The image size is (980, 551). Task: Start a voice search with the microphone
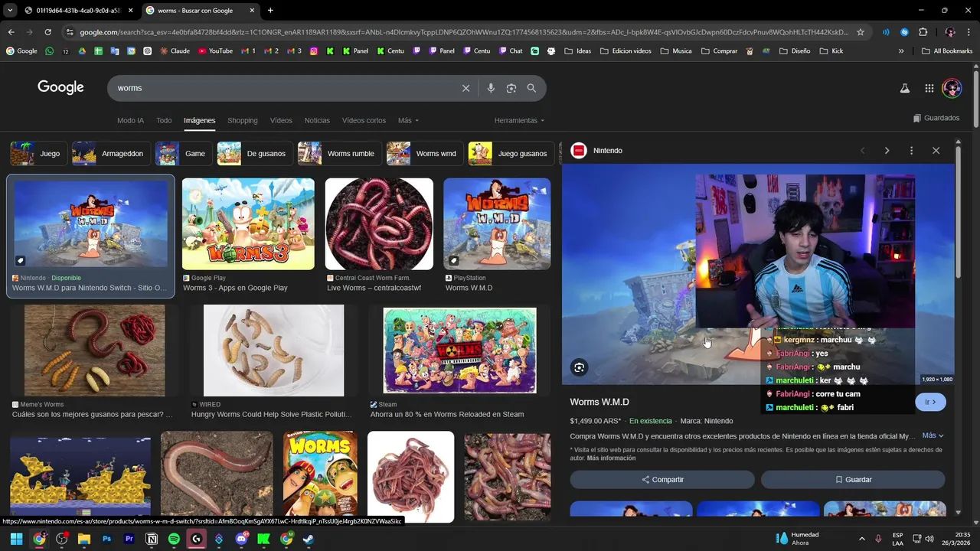(491, 88)
